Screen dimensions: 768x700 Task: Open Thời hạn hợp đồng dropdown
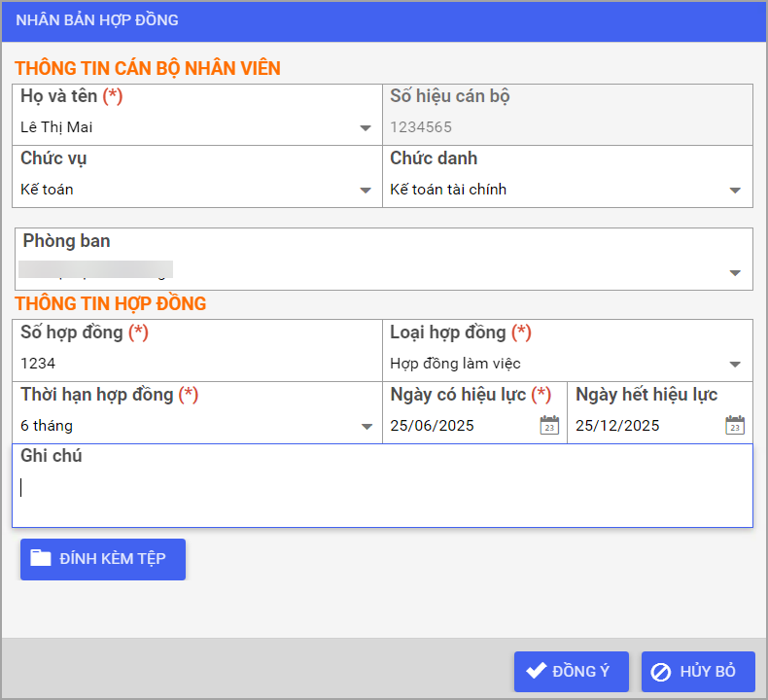tap(366, 426)
